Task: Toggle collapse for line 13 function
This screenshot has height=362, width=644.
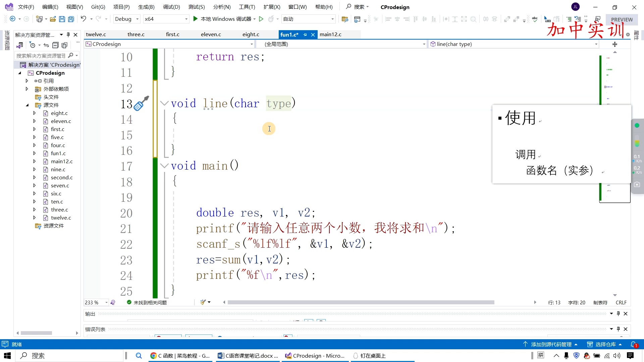Action: [165, 103]
